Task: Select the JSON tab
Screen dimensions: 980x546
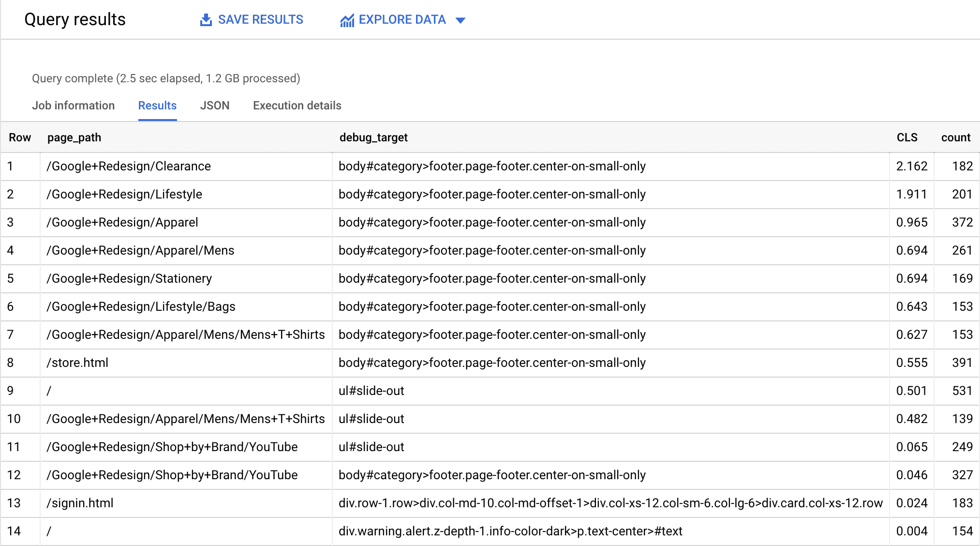Action: (x=214, y=106)
